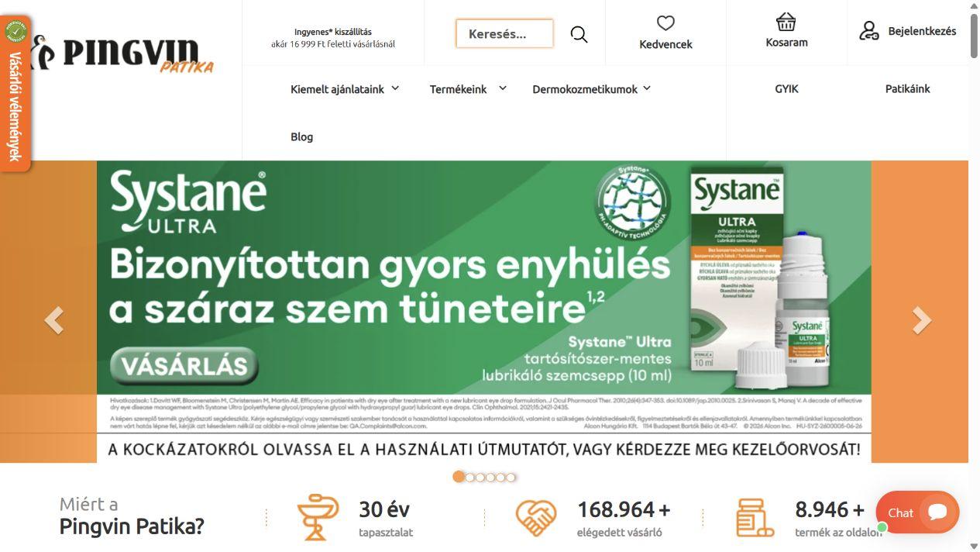Open Dermokozmetikumok menu
980x552 pixels.
coord(585,89)
